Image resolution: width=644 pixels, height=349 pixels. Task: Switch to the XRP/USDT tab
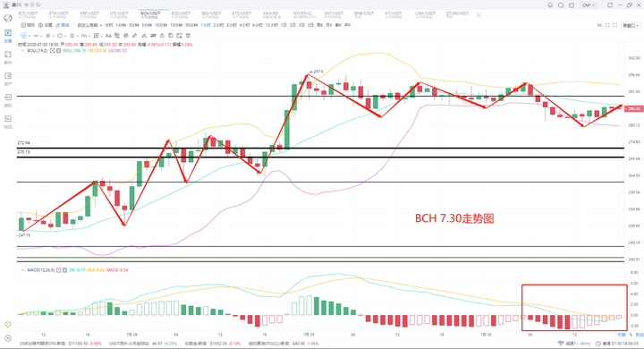pyautogui.click(x=89, y=15)
